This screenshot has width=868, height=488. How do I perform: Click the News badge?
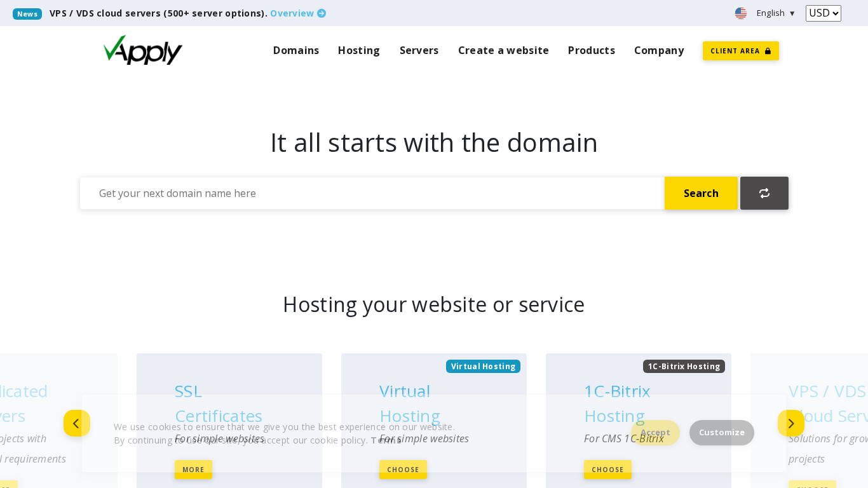click(27, 14)
